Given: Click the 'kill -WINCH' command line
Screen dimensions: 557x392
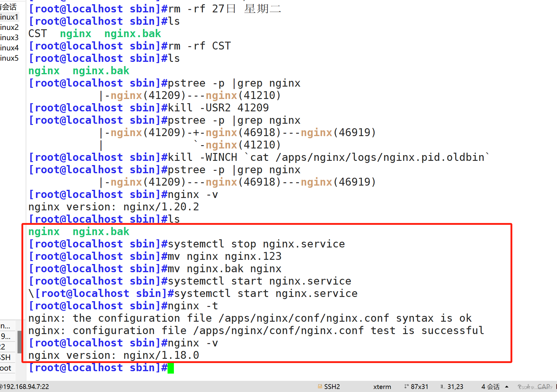Looking at the screenshot, I should pos(259,157).
